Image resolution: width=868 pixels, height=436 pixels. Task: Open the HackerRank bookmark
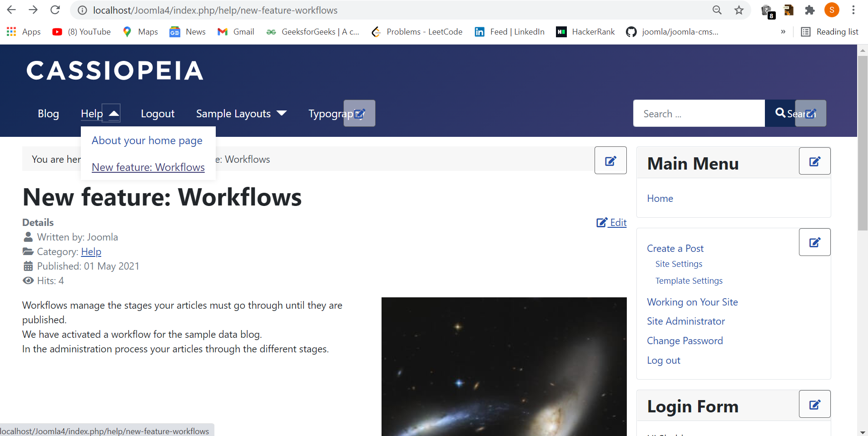pos(585,32)
